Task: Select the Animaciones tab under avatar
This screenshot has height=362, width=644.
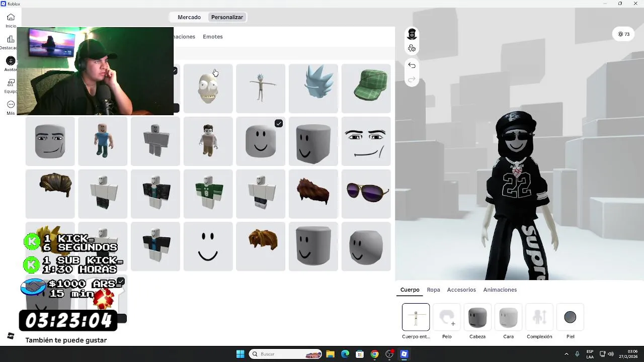Action: [x=500, y=290]
